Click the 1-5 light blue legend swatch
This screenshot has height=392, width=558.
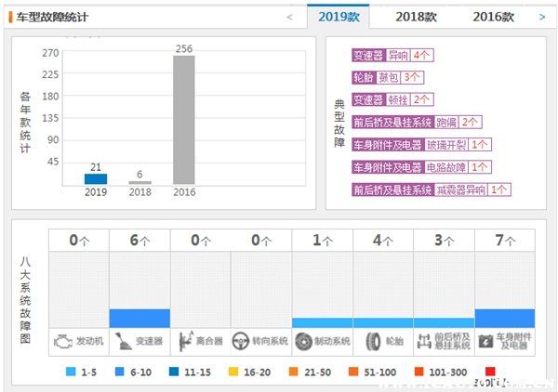click(x=73, y=371)
